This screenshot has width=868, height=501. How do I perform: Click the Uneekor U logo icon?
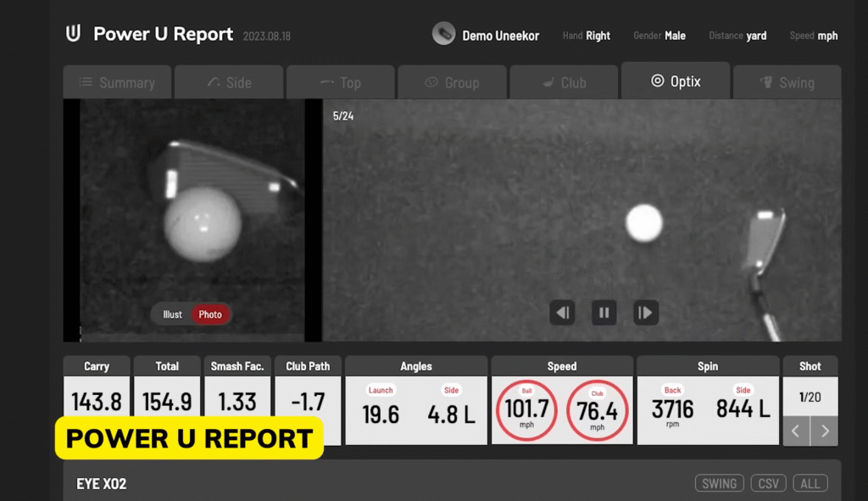[x=74, y=34]
